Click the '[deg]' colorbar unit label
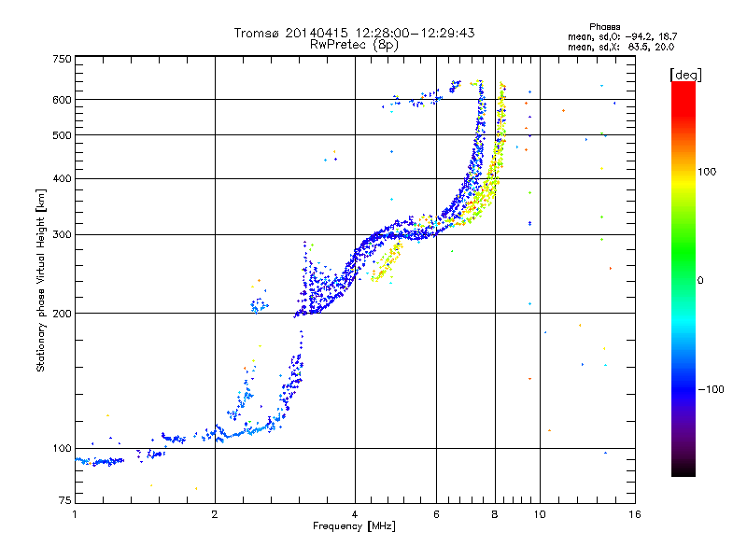This screenshot has height=560, width=747. coord(685,75)
